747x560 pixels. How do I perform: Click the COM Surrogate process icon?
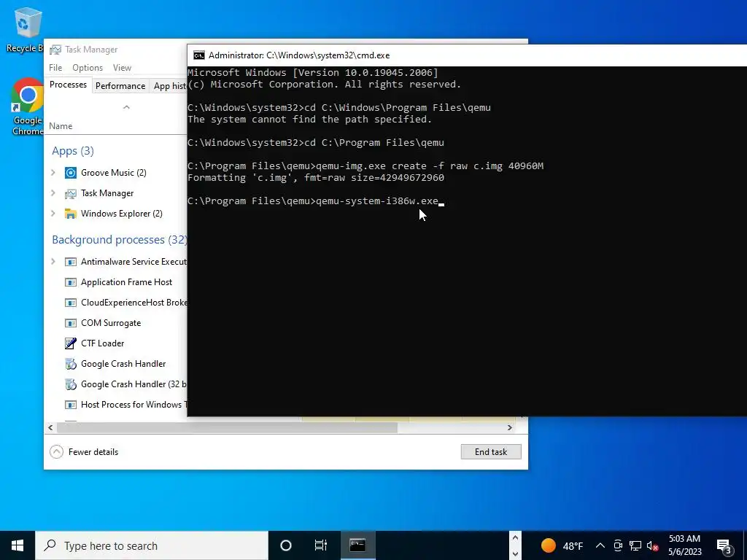pyautogui.click(x=71, y=323)
